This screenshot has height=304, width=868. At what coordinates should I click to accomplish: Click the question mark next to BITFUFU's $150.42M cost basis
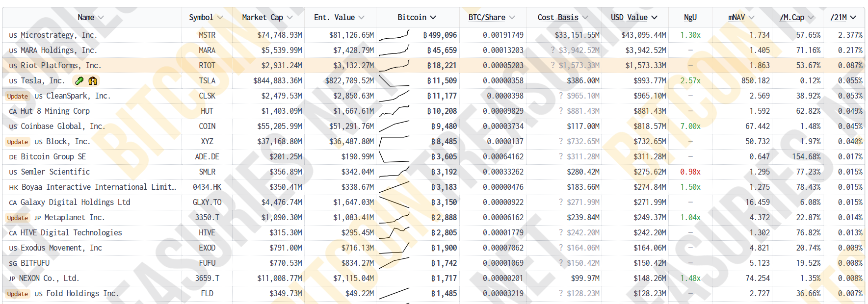pyautogui.click(x=561, y=263)
